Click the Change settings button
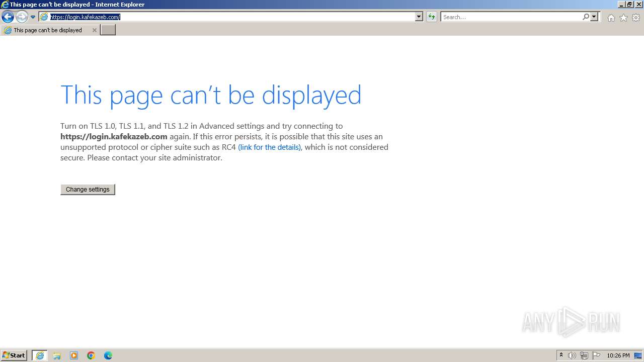 coord(88,190)
